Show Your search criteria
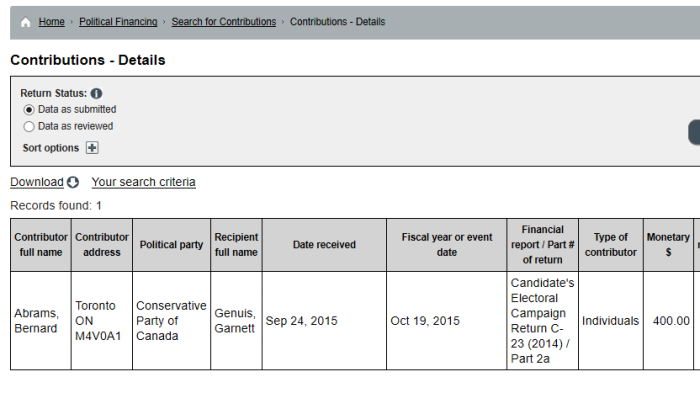Viewport: 700px width, 393px height. point(143,182)
